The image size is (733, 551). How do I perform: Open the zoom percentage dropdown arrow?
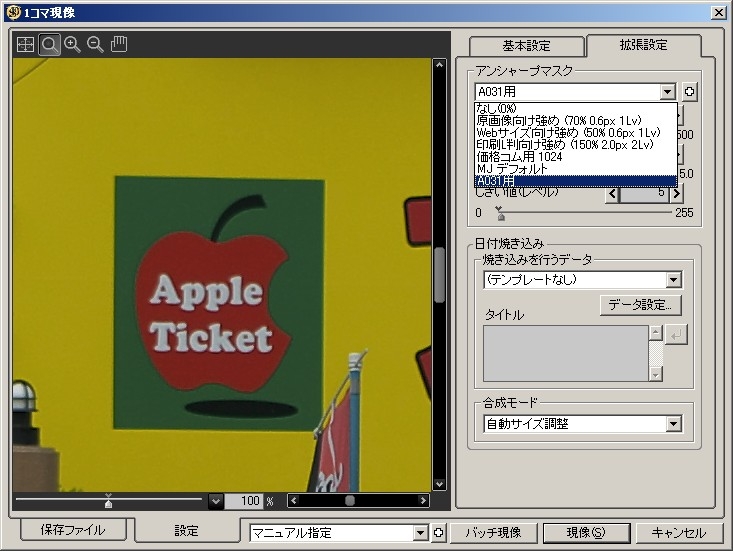[216, 501]
